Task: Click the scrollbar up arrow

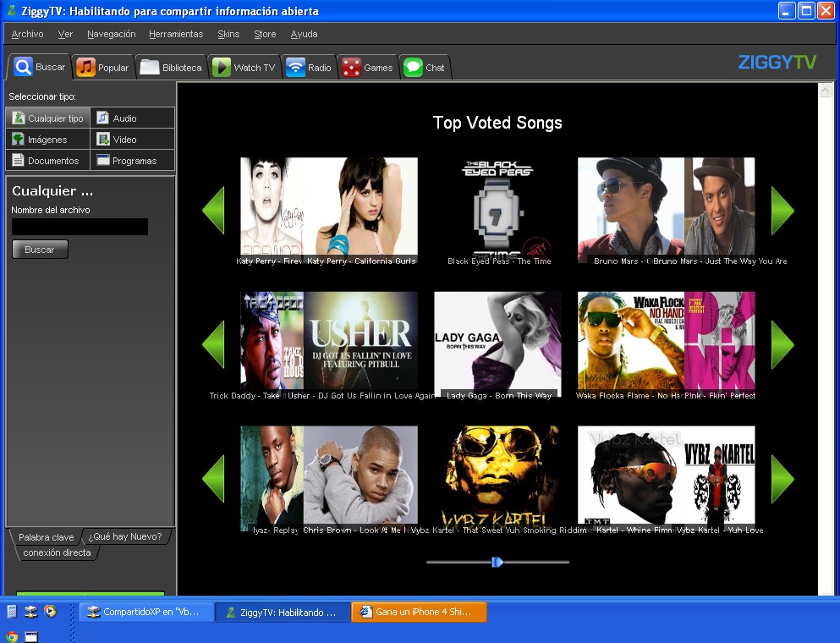Action: click(x=825, y=90)
